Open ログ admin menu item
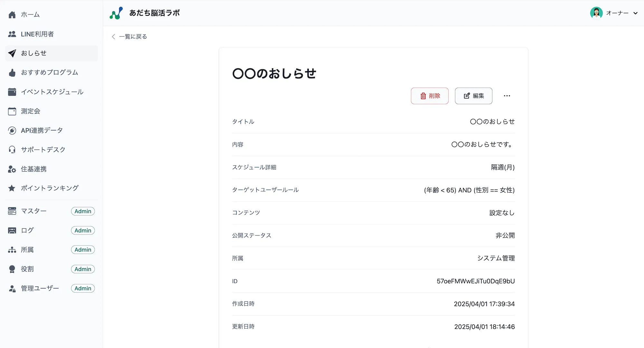644x348 pixels. coord(52,230)
